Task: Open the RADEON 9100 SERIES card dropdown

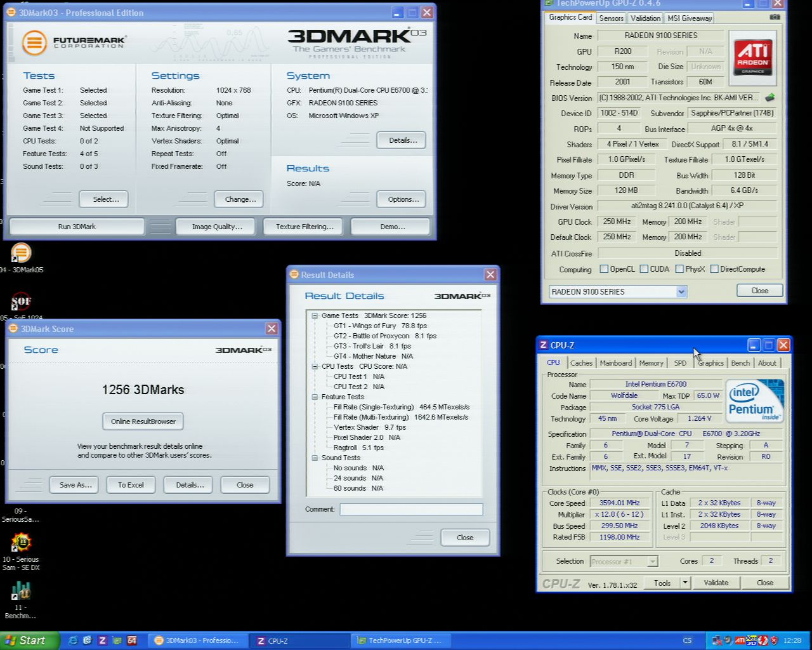Action: click(681, 292)
